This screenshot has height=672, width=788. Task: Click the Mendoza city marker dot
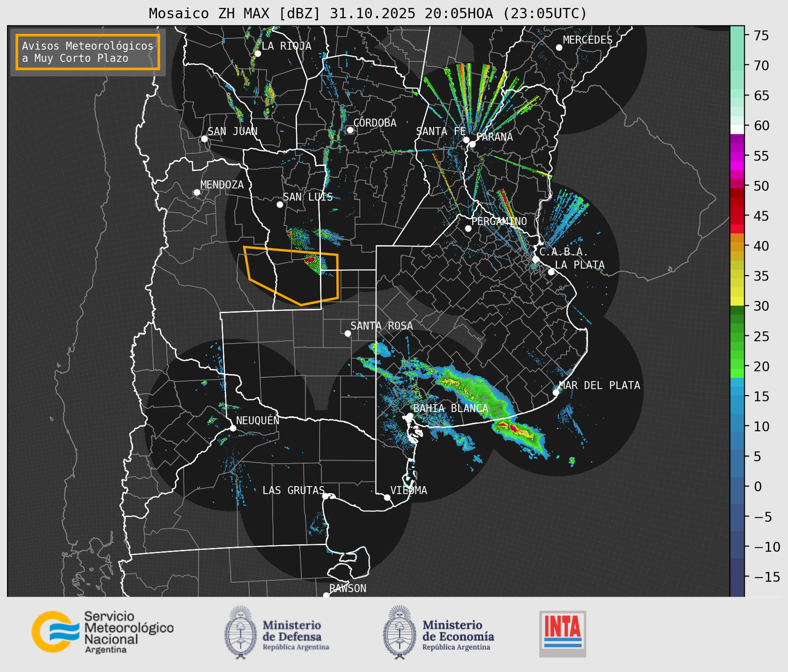pyautogui.click(x=197, y=193)
